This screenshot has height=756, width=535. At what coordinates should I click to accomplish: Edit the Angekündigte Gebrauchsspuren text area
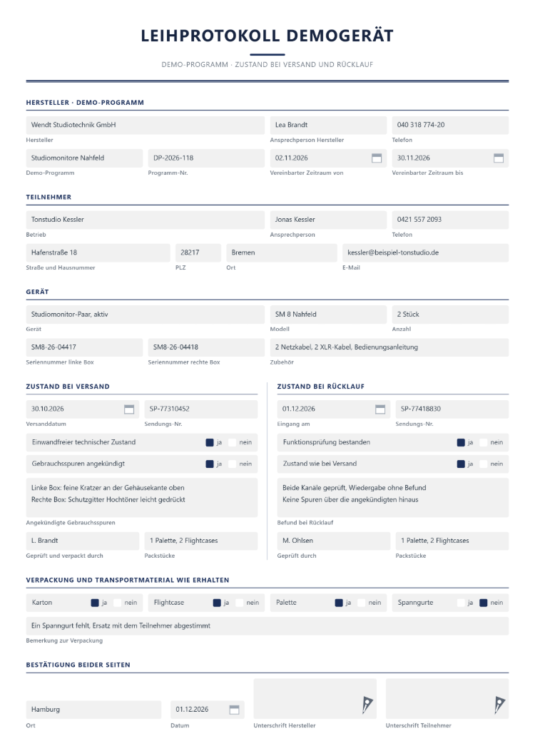click(x=142, y=498)
